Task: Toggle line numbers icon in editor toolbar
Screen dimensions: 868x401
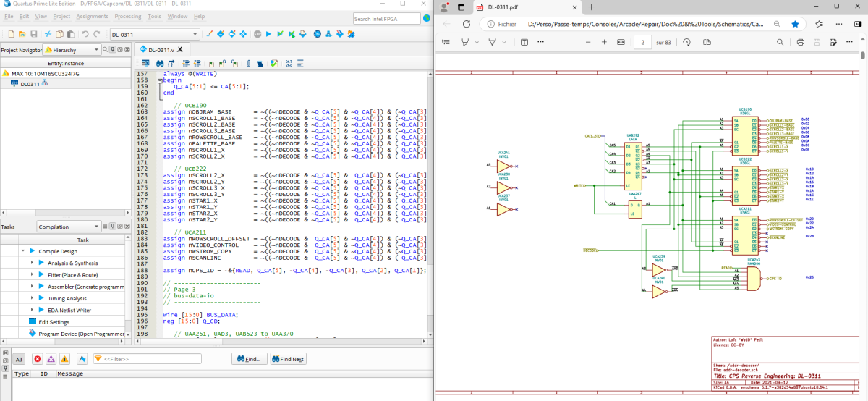Action: click(289, 63)
